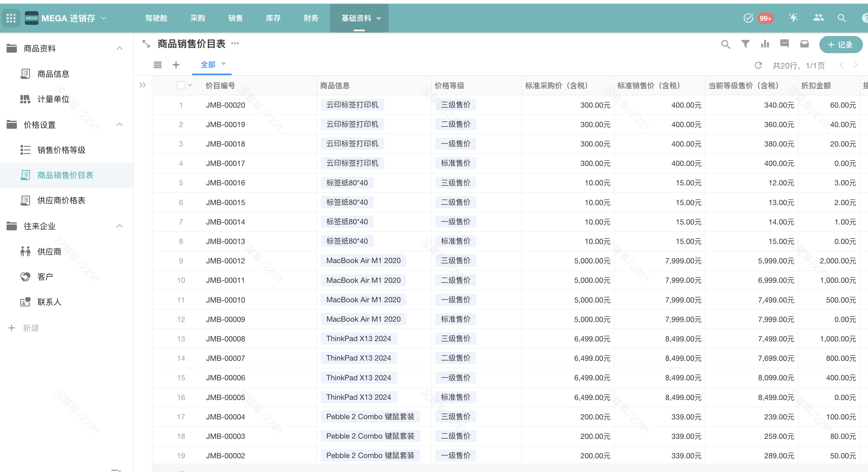Screen dimensions: 868x472
Task: Collapse the 商品资料 group
Action: tap(120, 49)
